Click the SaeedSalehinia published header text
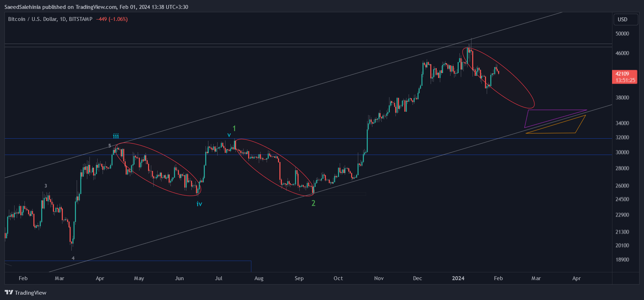This screenshot has width=644, height=300. [x=96, y=7]
